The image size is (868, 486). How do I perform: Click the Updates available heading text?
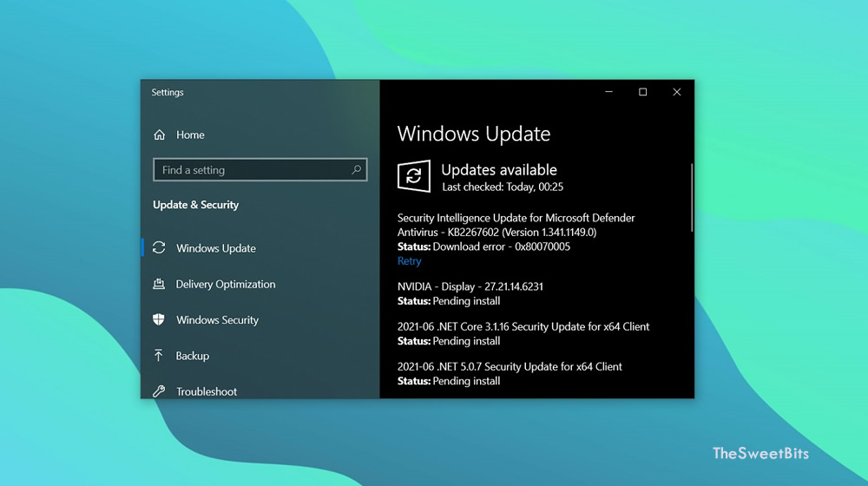[499, 169]
